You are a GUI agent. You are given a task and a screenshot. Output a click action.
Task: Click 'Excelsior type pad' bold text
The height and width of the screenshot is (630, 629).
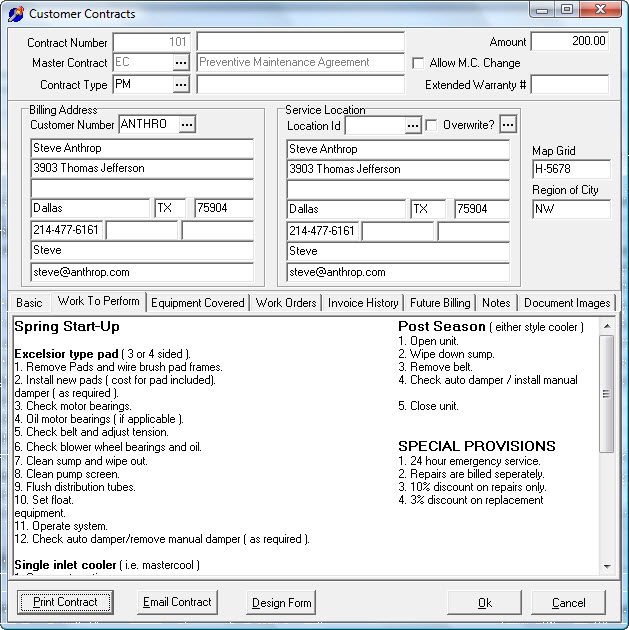[x=66, y=354]
